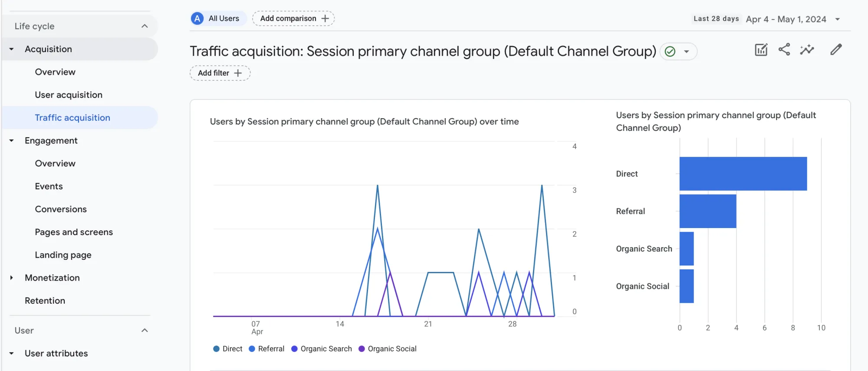Collapse the Engagement tree group
This screenshot has height=371, width=868.
(12, 141)
